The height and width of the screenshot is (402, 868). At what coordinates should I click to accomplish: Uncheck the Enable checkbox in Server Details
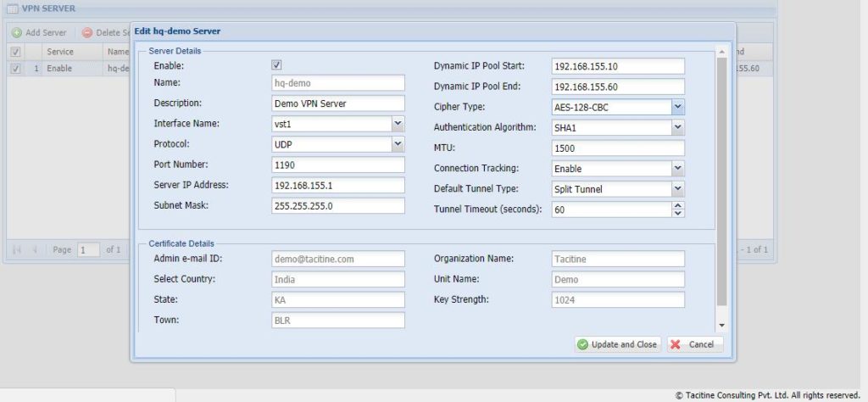[276, 65]
